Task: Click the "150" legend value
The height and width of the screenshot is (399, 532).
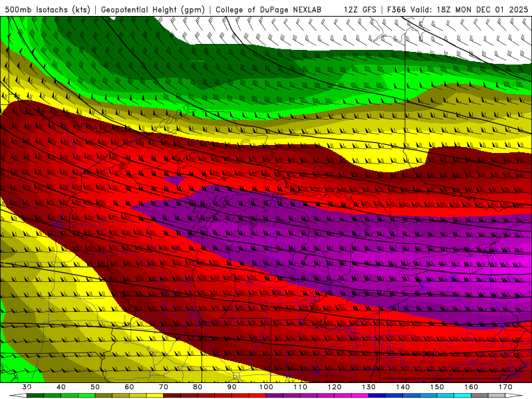Action: pyautogui.click(x=437, y=387)
